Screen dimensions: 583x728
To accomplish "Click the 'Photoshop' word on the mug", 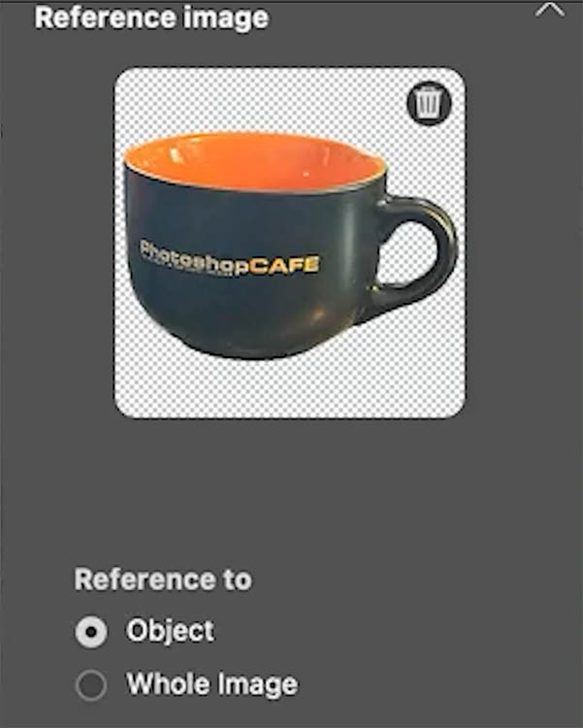I will click(x=195, y=257).
